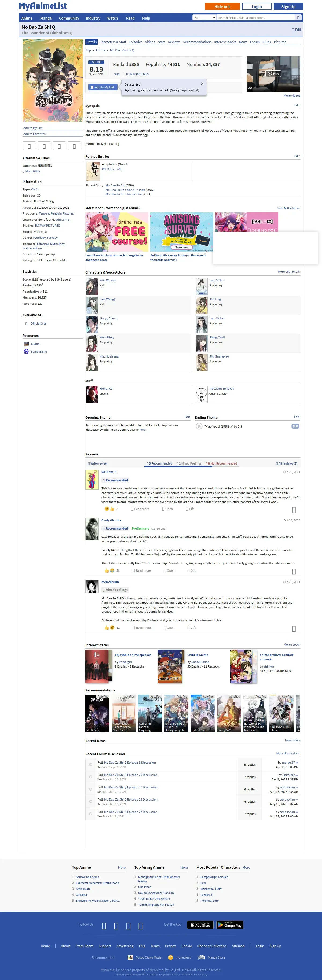Click Edit link beside Synopsis

point(297,105)
